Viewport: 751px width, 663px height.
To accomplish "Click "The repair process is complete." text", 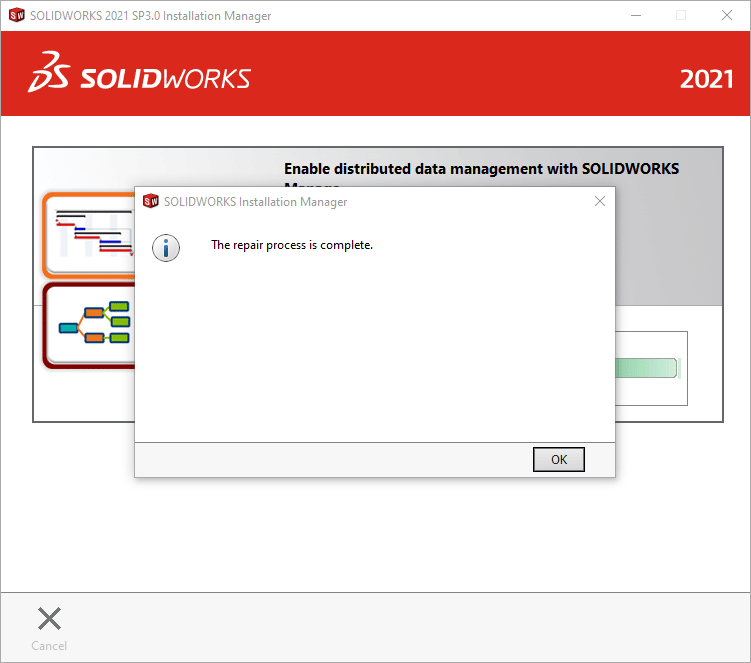I will click(292, 245).
